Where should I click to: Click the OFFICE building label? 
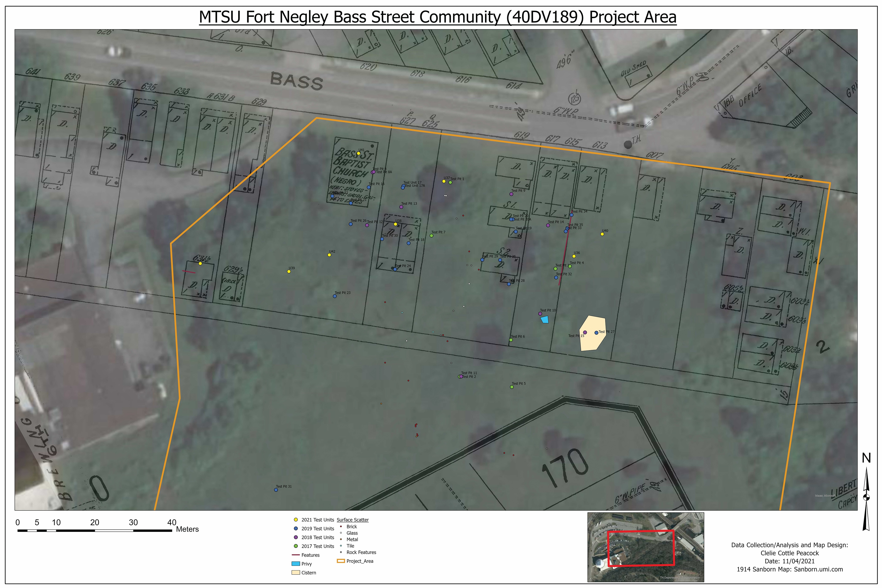[x=750, y=95]
